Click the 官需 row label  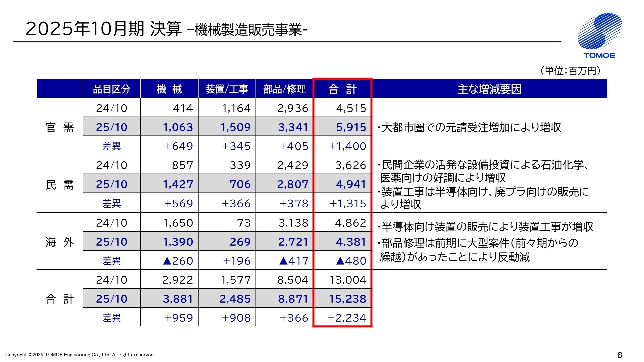tap(60, 127)
